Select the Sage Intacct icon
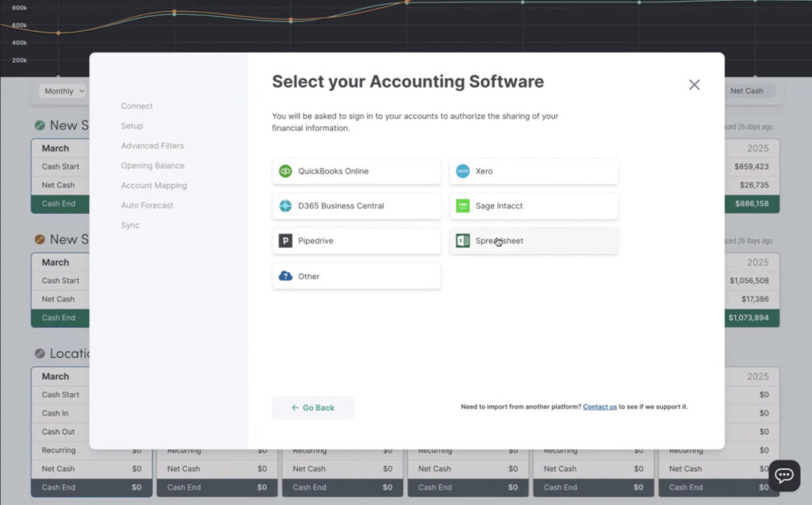This screenshot has height=505, width=812. [465, 205]
